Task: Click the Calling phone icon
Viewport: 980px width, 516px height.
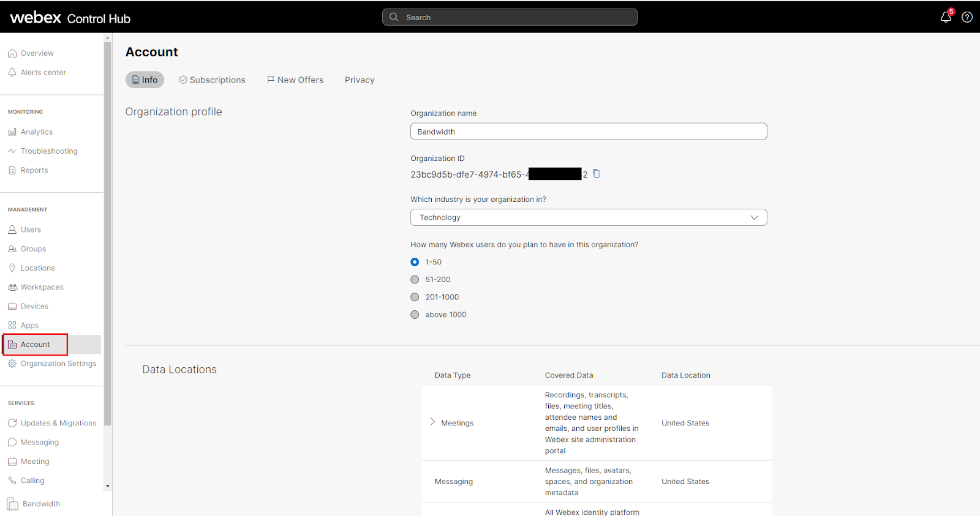Action: (x=12, y=480)
